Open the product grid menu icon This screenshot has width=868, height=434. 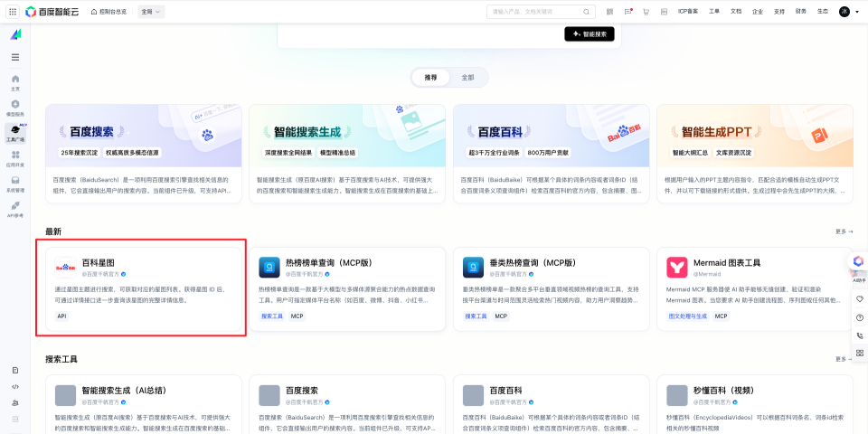click(x=12, y=12)
